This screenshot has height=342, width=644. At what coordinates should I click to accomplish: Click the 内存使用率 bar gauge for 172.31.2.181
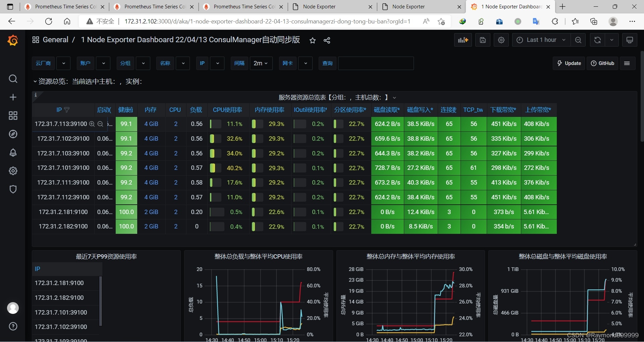pos(257,212)
